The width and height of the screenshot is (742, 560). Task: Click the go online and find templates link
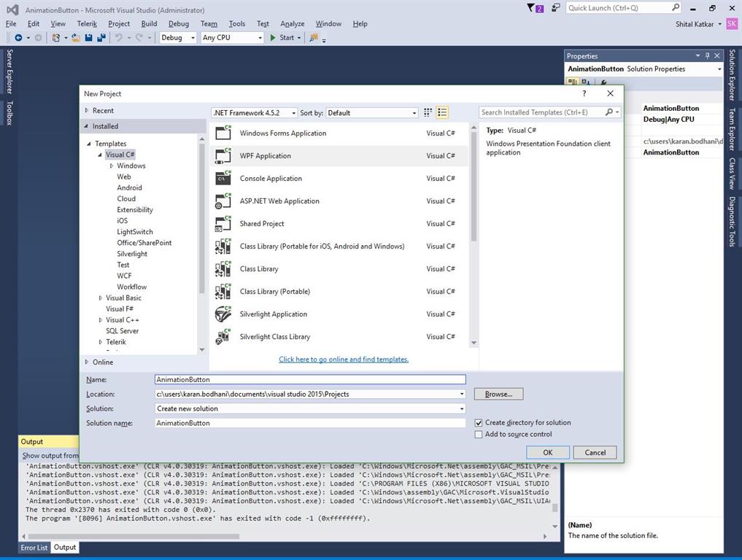point(344,359)
